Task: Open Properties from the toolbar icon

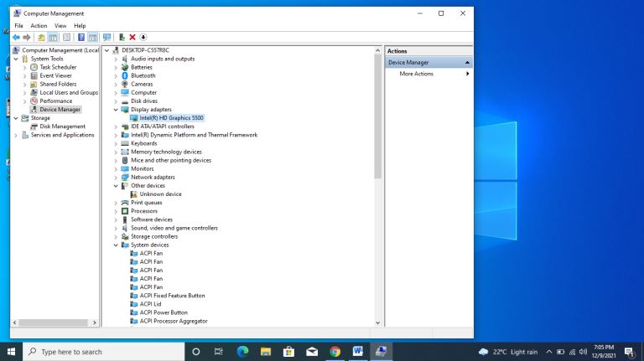Action: 66,38
